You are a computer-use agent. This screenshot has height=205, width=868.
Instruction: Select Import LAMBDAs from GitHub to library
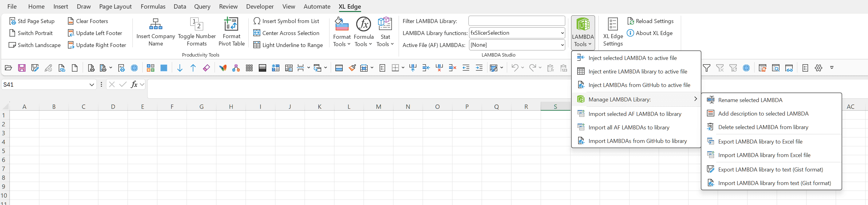[636, 141]
